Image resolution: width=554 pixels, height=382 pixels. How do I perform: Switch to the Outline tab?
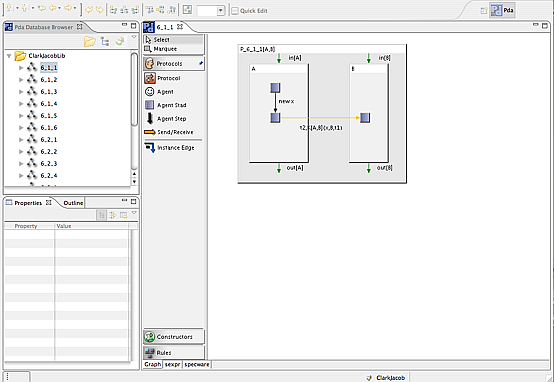coord(73,203)
